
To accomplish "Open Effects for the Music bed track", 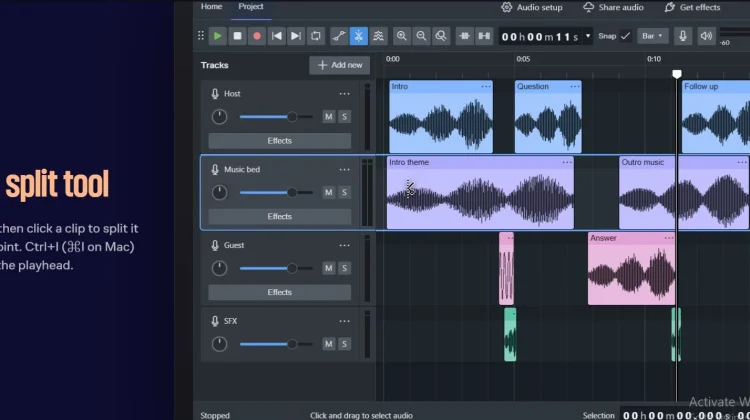I will pos(280,216).
